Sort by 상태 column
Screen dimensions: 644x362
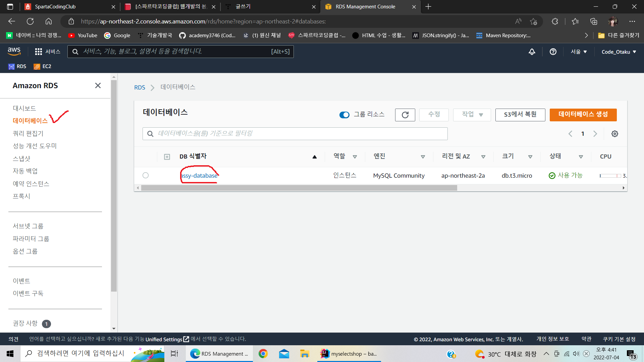(581, 157)
